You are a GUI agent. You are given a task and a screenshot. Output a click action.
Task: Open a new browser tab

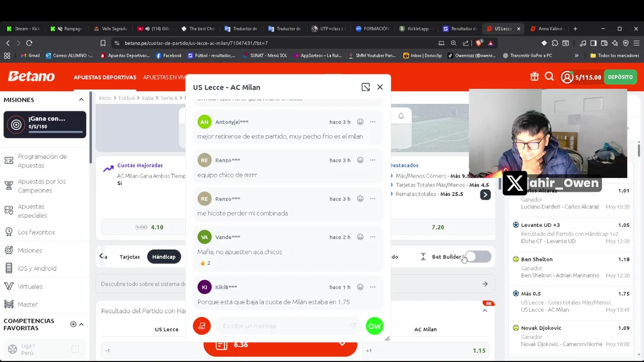(x=575, y=29)
